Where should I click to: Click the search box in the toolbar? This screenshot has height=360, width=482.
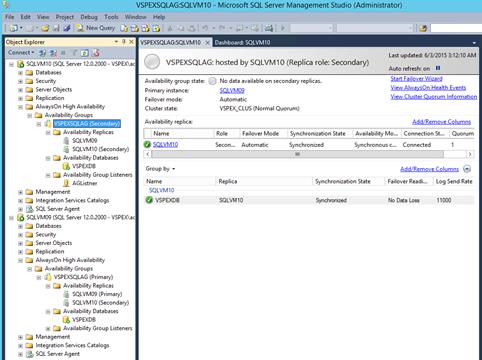(x=456, y=28)
